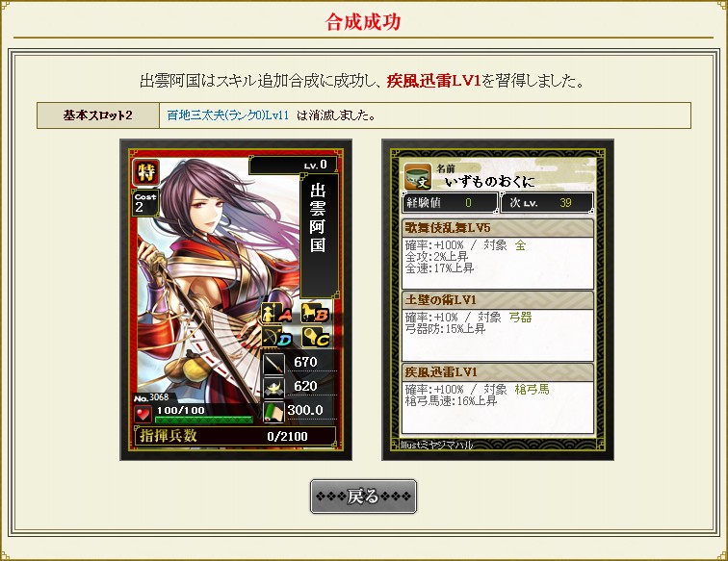Click the defense helmet stat icon
The height and width of the screenshot is (561, 728).
point(273,388)
